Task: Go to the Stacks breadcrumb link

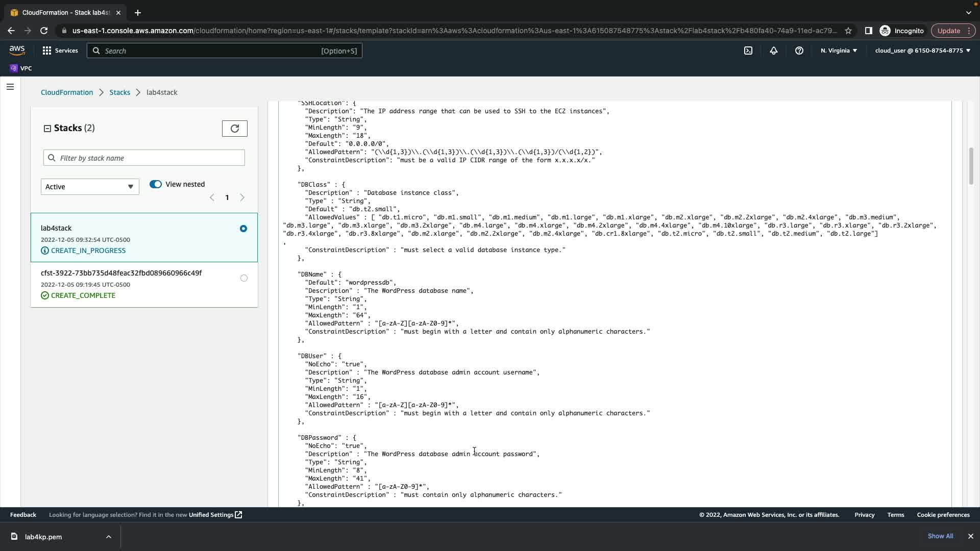Action: click(x=119, y=92)
